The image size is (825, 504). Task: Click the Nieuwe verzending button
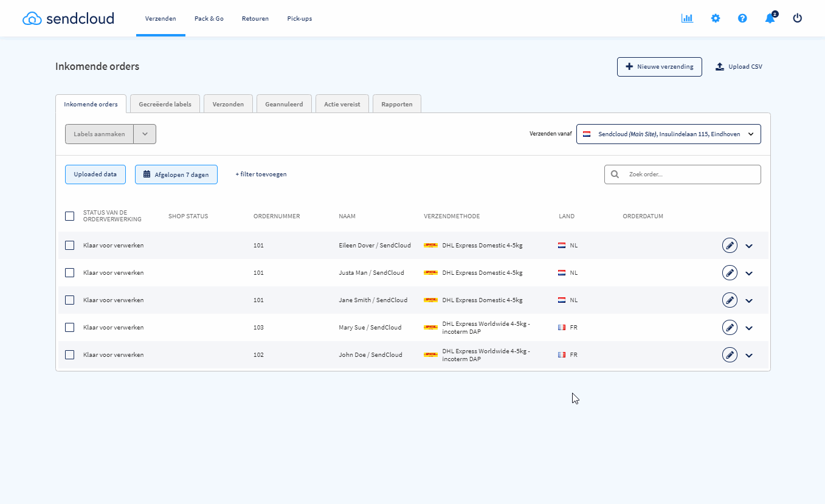pyautogui.click(x=660, y=67)
